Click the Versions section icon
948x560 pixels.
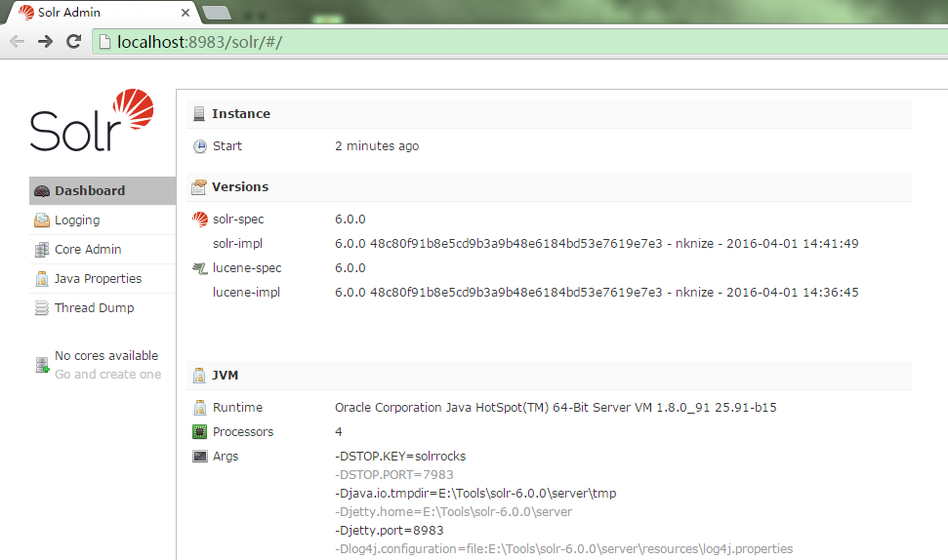[199, 187]
